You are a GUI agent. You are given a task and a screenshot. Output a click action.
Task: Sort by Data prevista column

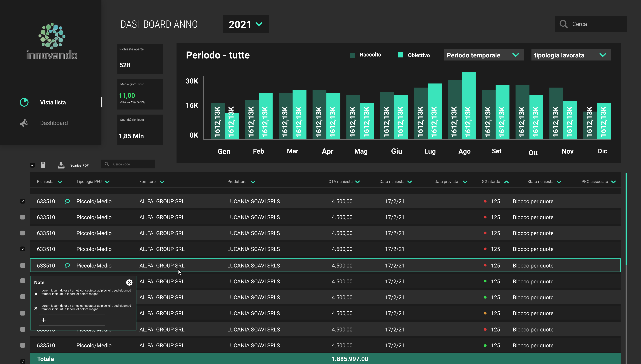[465, 182]
